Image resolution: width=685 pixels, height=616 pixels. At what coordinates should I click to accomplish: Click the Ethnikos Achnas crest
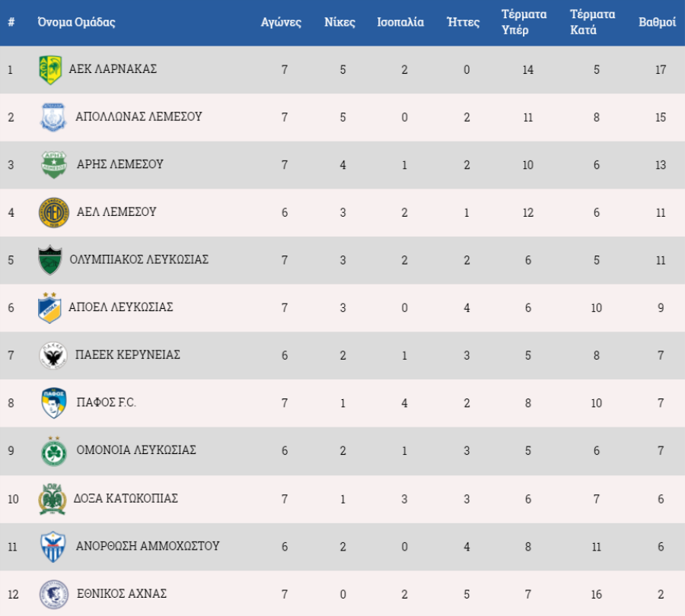(x=54, y=594)
